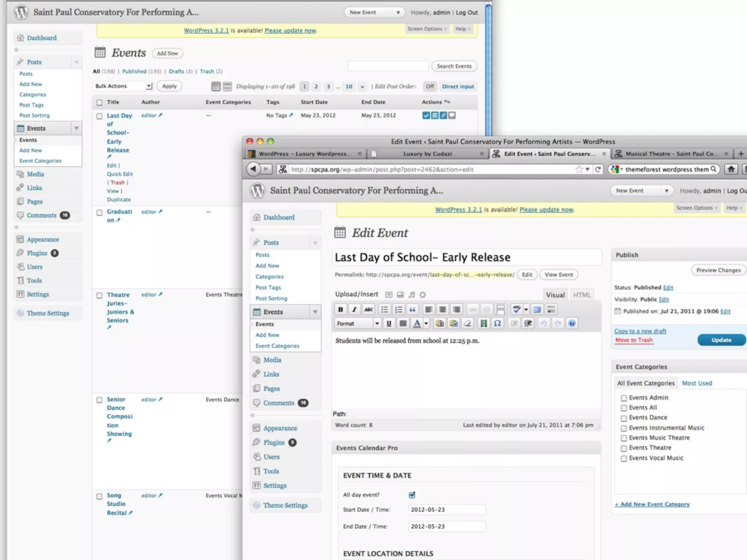Viewport: 747px width, 560px height.
Task: Apply underline formatting
Action: [389, 323]
